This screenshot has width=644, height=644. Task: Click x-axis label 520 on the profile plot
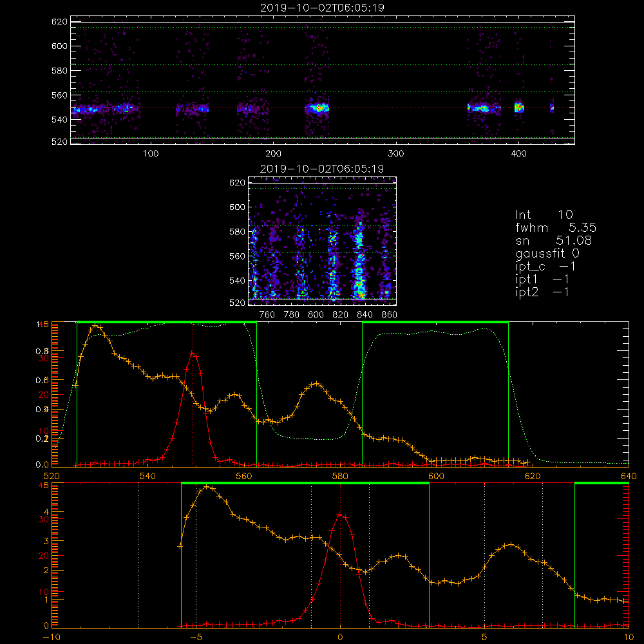(x=52, y=476)
